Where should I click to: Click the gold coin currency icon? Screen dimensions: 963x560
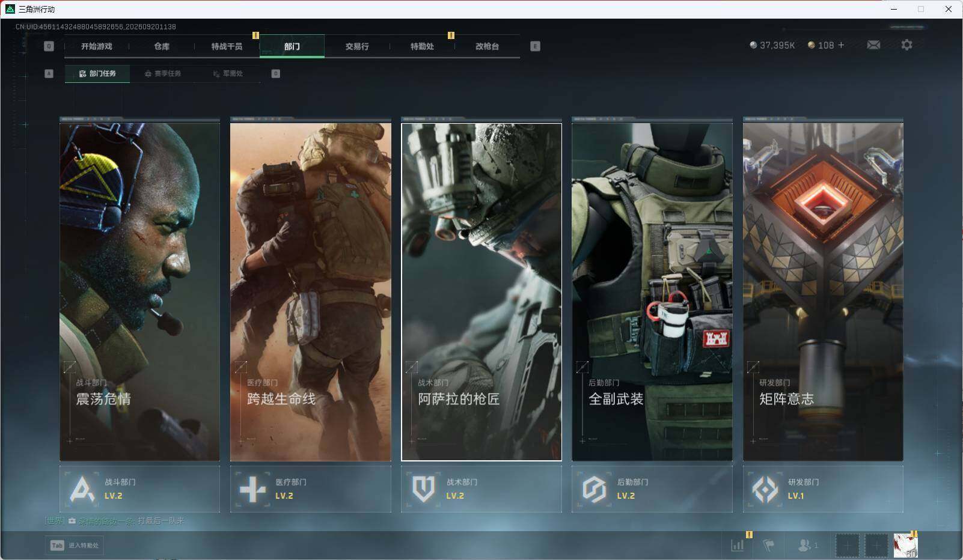tap(811, 45)
